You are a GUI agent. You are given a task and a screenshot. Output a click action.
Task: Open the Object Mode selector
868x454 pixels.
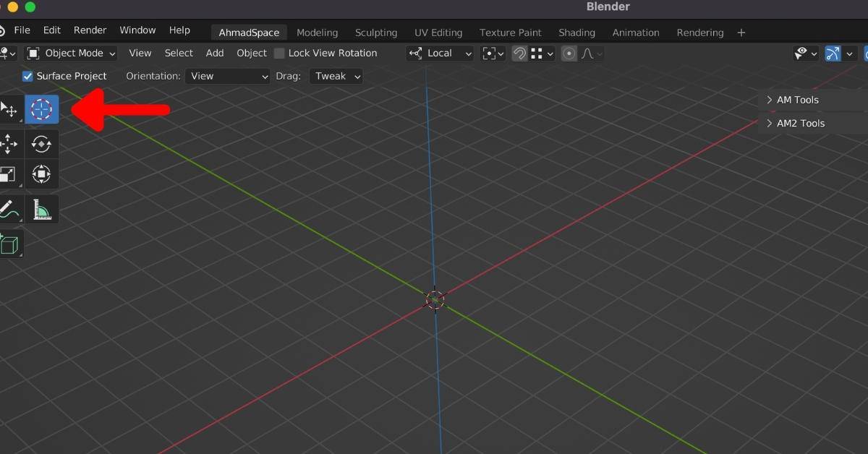click(70, 53)
